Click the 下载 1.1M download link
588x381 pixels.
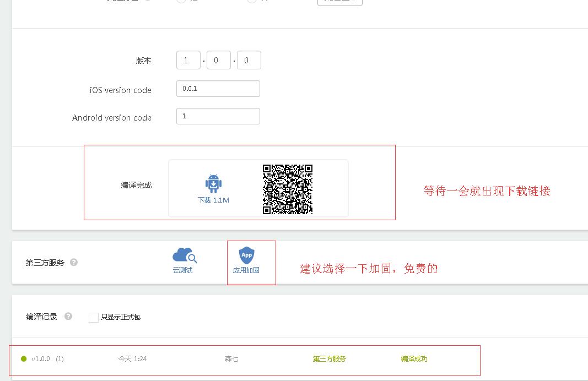tap(213, 200)
